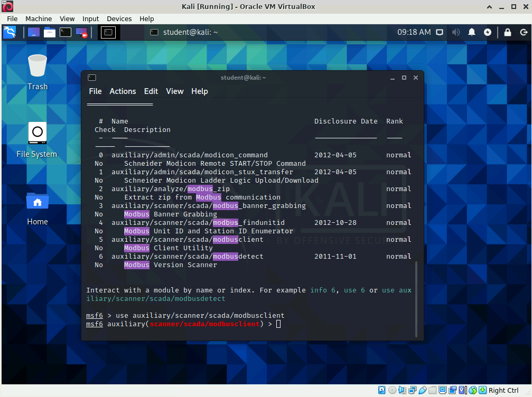Click the power manager lightning icon

[x=488, y=33]
